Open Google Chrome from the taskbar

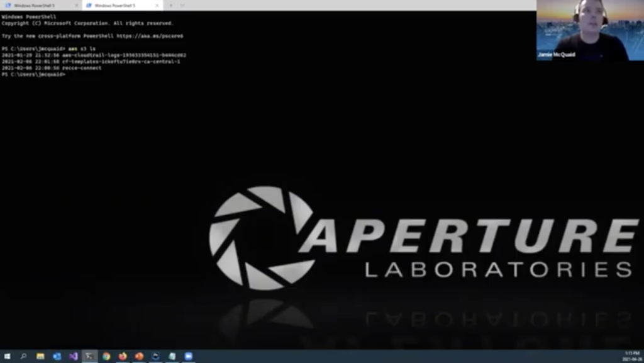[106, 356]
